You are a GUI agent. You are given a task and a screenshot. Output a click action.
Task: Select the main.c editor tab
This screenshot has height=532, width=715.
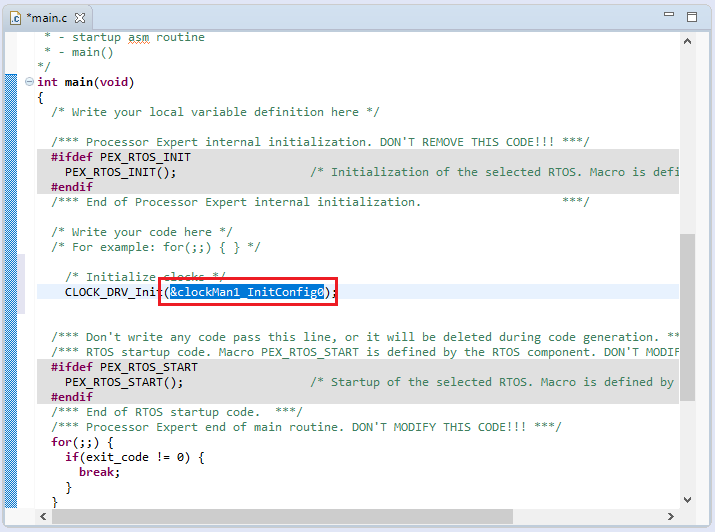tap(47, 18)
